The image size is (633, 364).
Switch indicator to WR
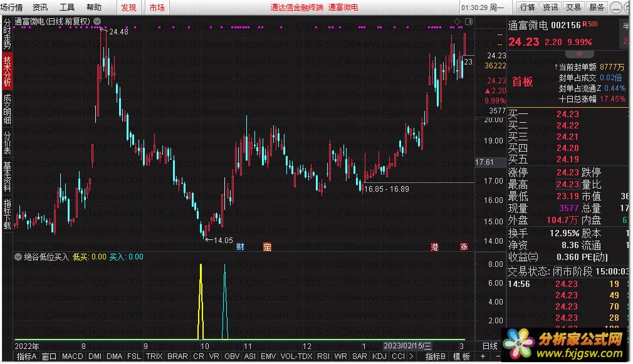pos(341,356)
